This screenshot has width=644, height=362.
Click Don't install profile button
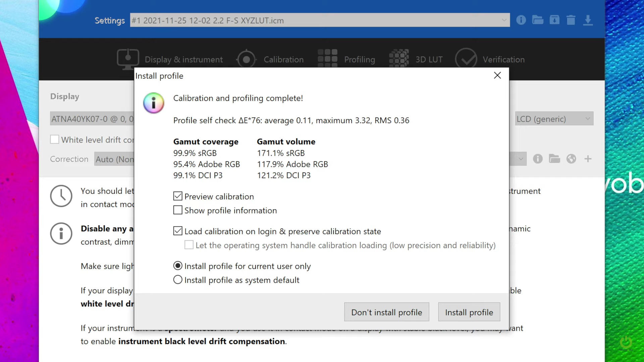click(386, 312)
